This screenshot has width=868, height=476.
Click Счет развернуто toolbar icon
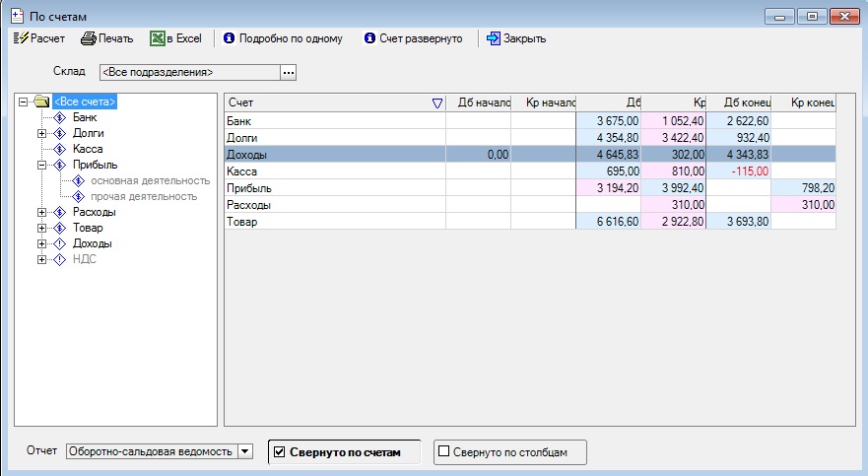click(369, 39)
